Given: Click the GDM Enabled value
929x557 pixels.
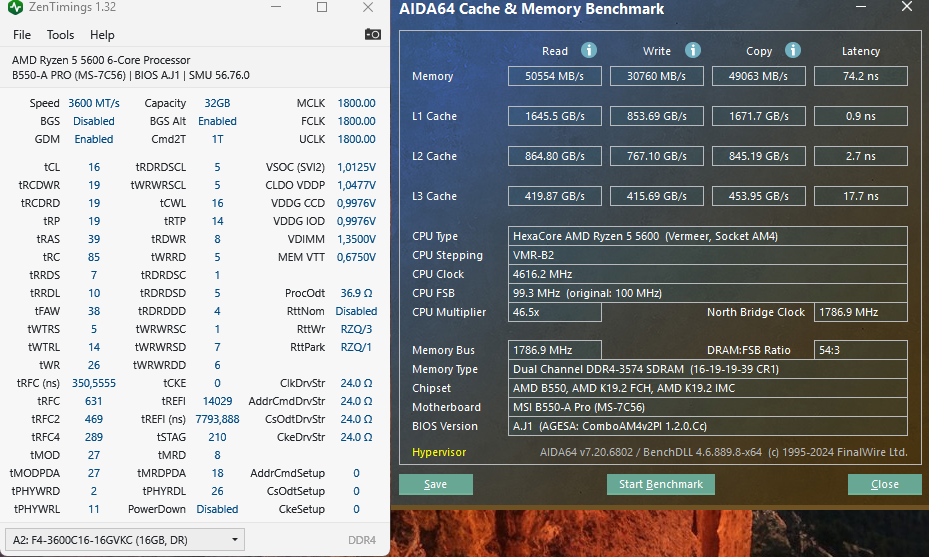Looking at the screenshot, I should 94,139.
